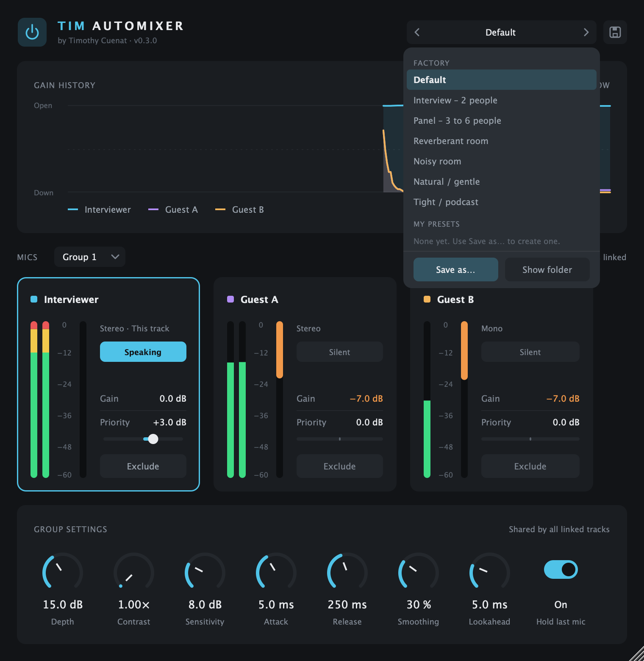Adjust the Lookahead knob
The height and width of the screenshot is (661, 644).
[490, 571]
